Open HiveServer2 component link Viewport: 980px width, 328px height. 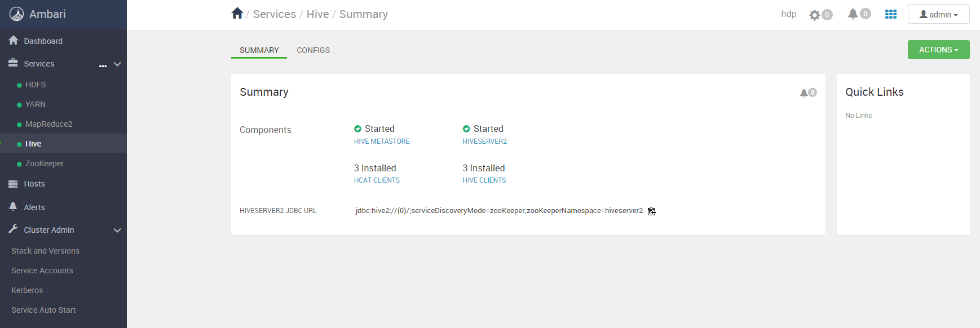[x=485, y=141]
